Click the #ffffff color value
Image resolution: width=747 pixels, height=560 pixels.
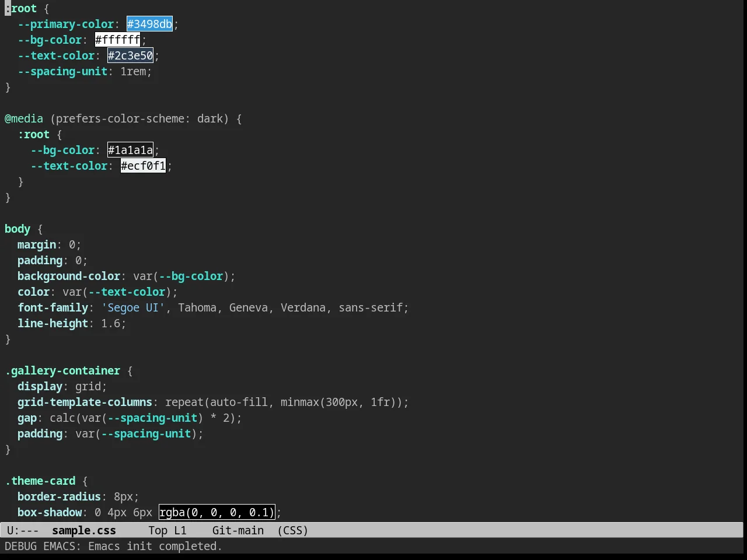tap(117, 40)
